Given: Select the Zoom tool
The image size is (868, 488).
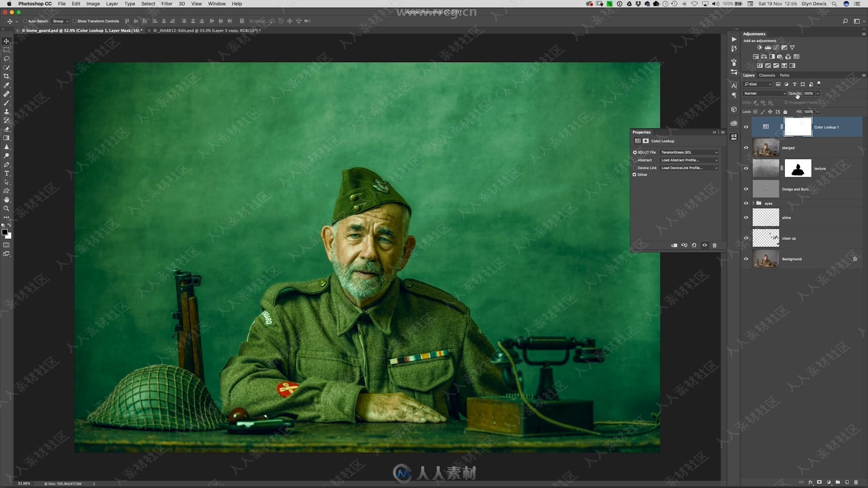Looking at the screenshot, I should 6,209.
